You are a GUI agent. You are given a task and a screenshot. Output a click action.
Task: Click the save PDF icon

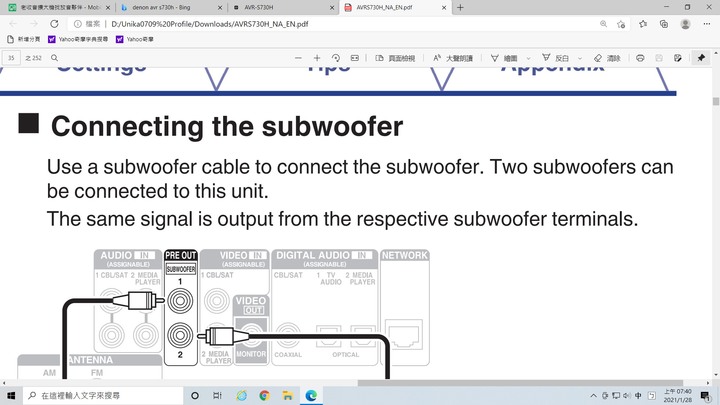pyautogui.click(x=659, y=58)
